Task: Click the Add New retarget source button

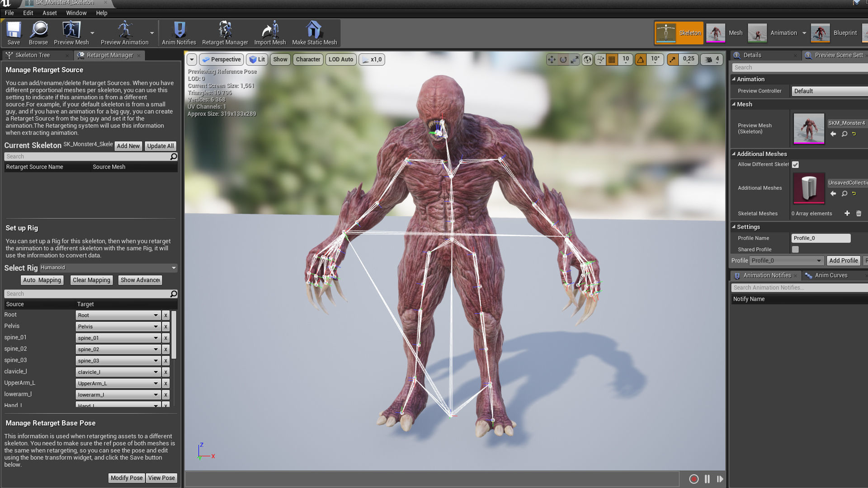Action: click(x=128, y=146)
